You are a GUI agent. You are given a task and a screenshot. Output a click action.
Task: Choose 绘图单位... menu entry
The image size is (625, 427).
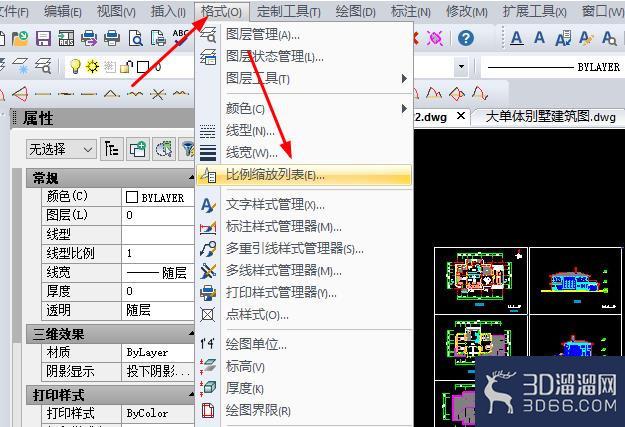point(304,344)
